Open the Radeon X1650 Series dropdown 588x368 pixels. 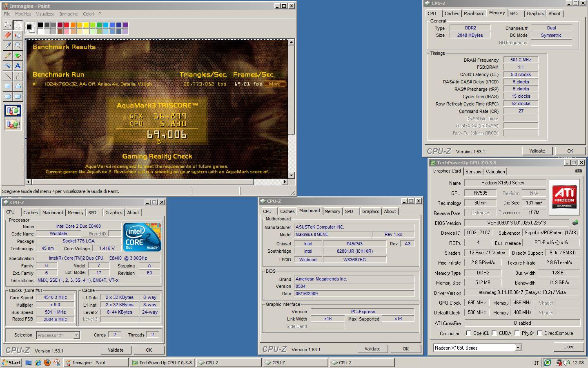point(518,348)
